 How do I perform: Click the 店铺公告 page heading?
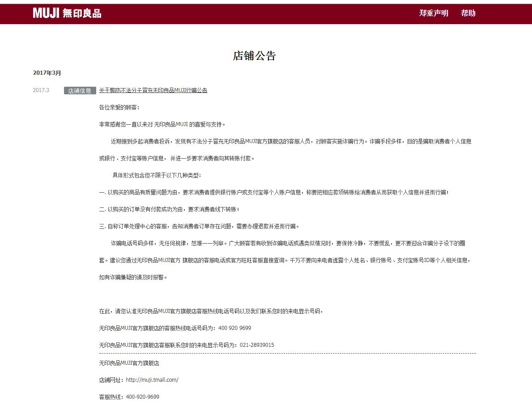click(254, 55)
